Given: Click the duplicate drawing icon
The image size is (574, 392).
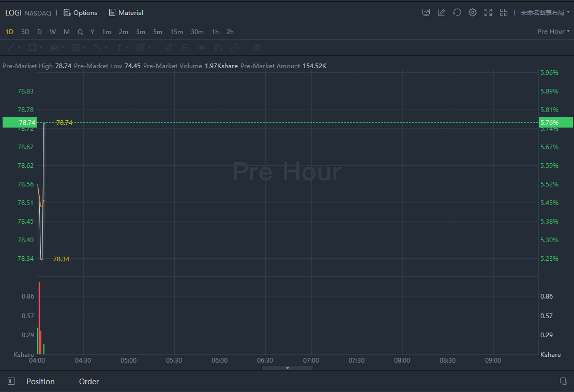Looking at the screenshot, I should click(235, 48).
